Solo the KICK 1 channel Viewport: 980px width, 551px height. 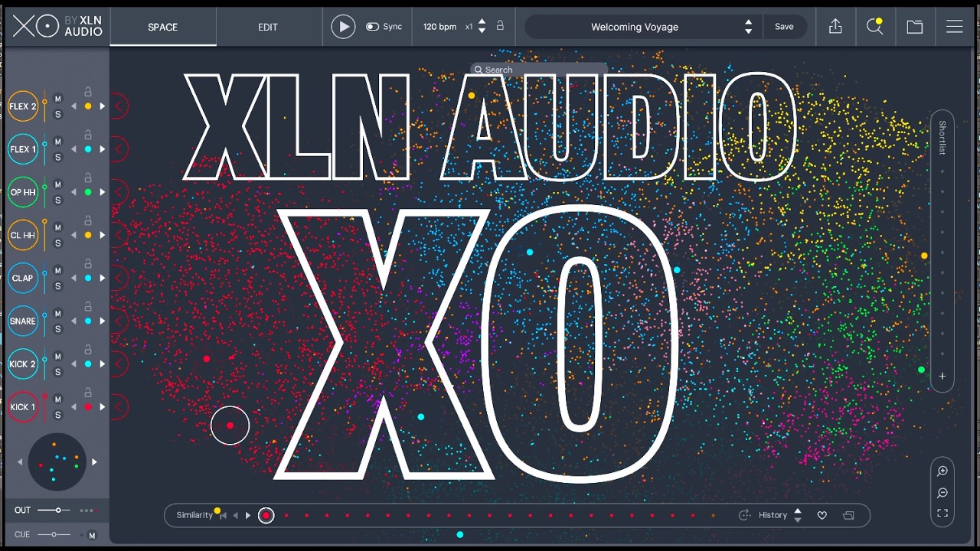pos(57,415)
